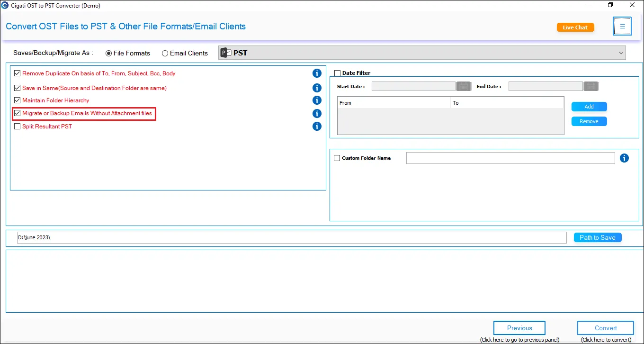644x344 pixels.
Task: Open End Date calendar picker icon
Action: (x=590, y=86)
